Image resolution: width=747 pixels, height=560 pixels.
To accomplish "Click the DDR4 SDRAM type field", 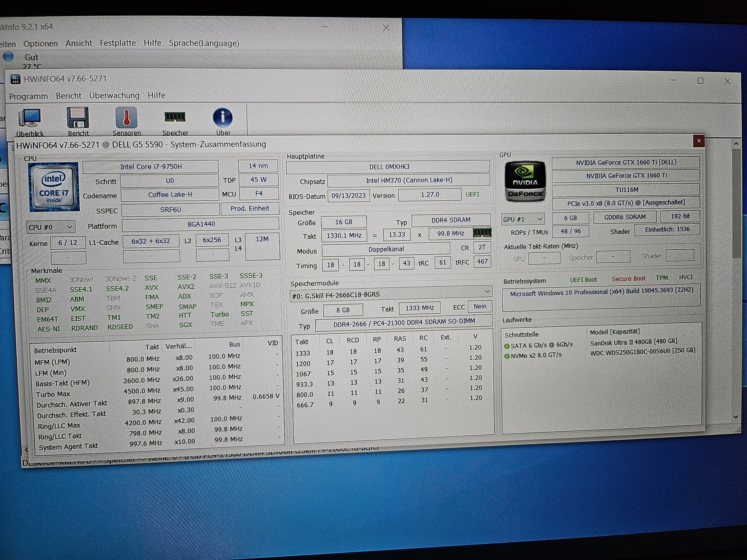I will pyautogui.click(x=451, y=220).
